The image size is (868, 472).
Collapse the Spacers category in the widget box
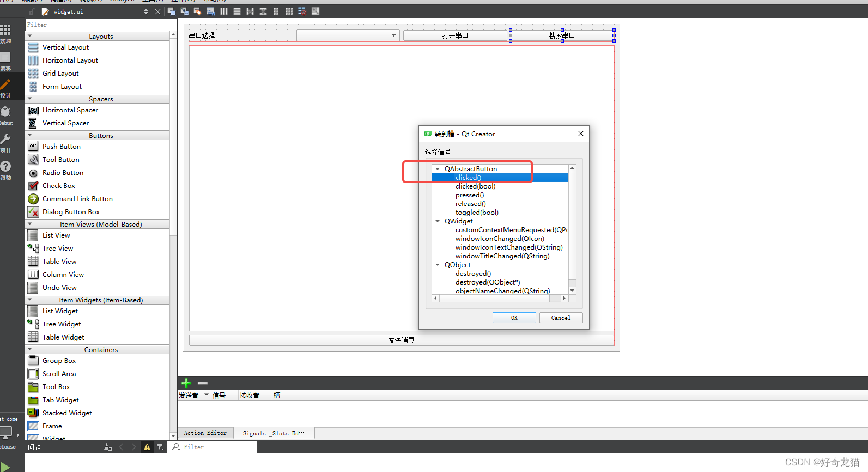(x=29, y=99)
